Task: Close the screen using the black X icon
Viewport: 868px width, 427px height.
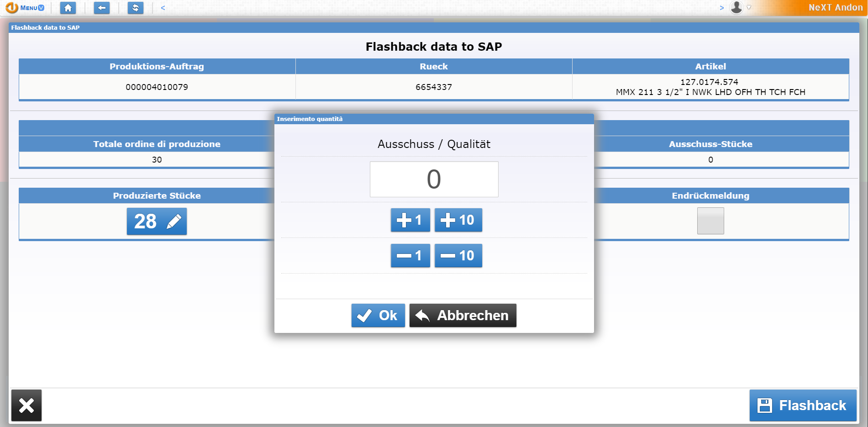Action: (26, 405)
